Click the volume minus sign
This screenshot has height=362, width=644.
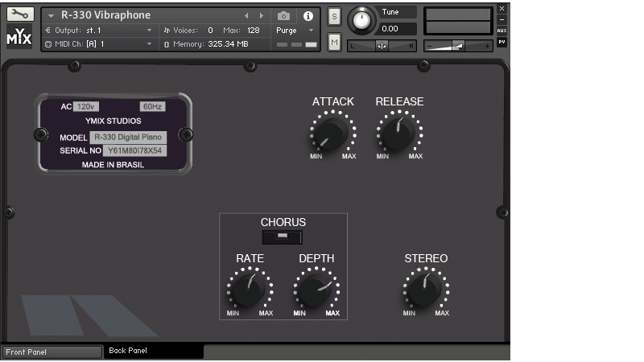429,47
